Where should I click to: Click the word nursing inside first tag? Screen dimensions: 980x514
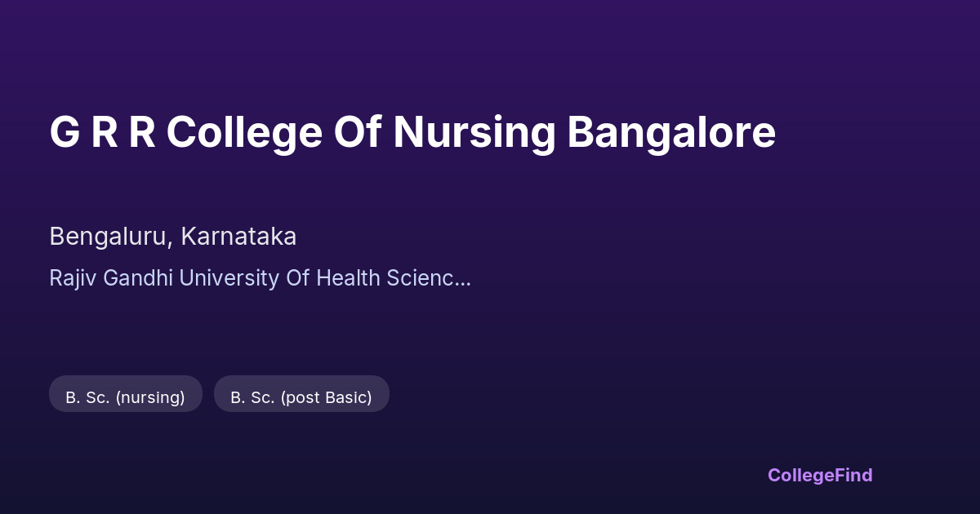[x=150, y=397]
